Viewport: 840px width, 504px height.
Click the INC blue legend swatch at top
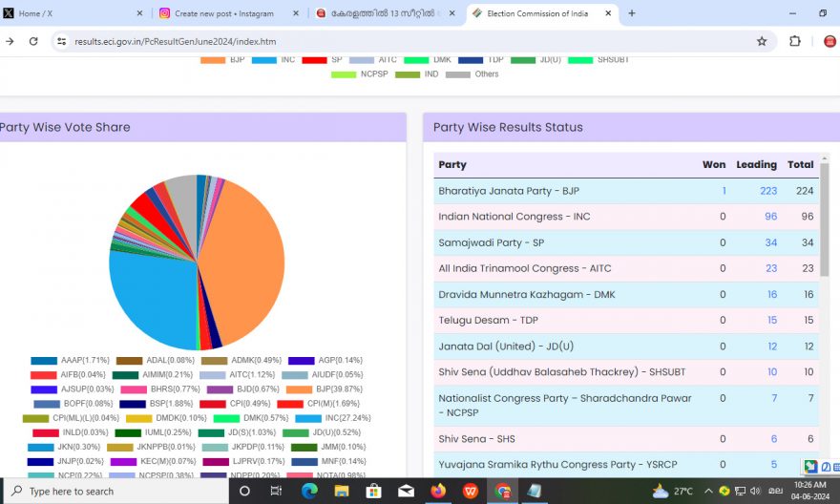pyautogui.click(x=264, y=60)
